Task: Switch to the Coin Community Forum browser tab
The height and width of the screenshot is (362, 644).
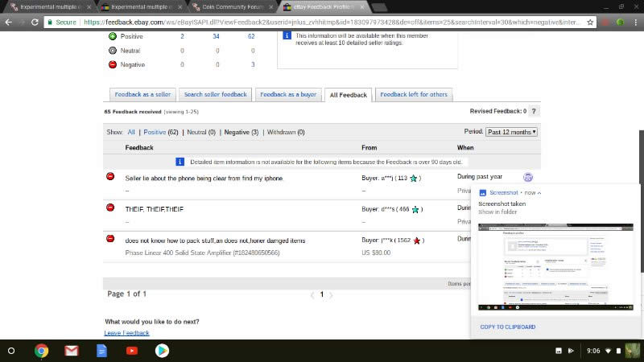Action: coord(233,7)
